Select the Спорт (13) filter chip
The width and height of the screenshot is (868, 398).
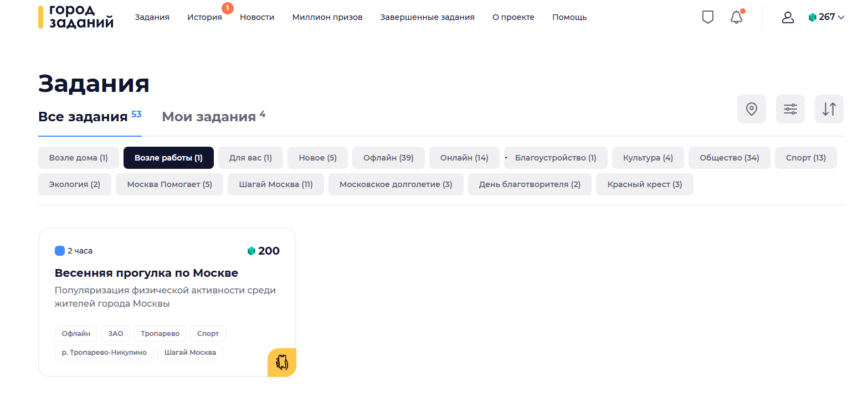(806, 158)
